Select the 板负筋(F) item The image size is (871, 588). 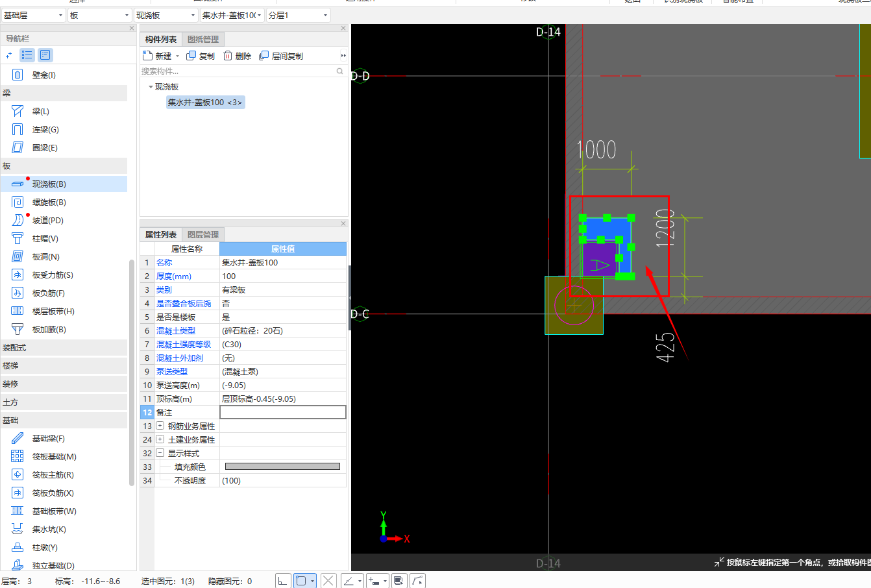point(64,293)
